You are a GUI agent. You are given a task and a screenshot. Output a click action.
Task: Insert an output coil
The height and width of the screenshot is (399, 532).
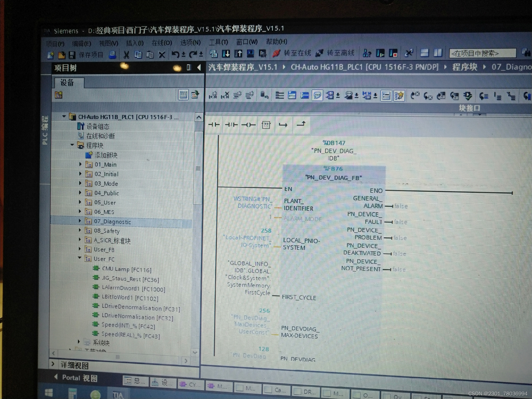[249, 125]
